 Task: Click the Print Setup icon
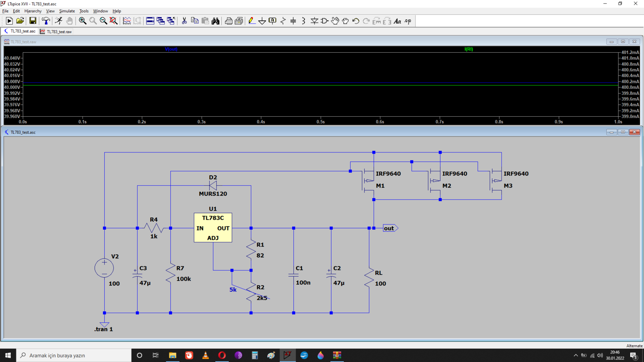[239, 21]
